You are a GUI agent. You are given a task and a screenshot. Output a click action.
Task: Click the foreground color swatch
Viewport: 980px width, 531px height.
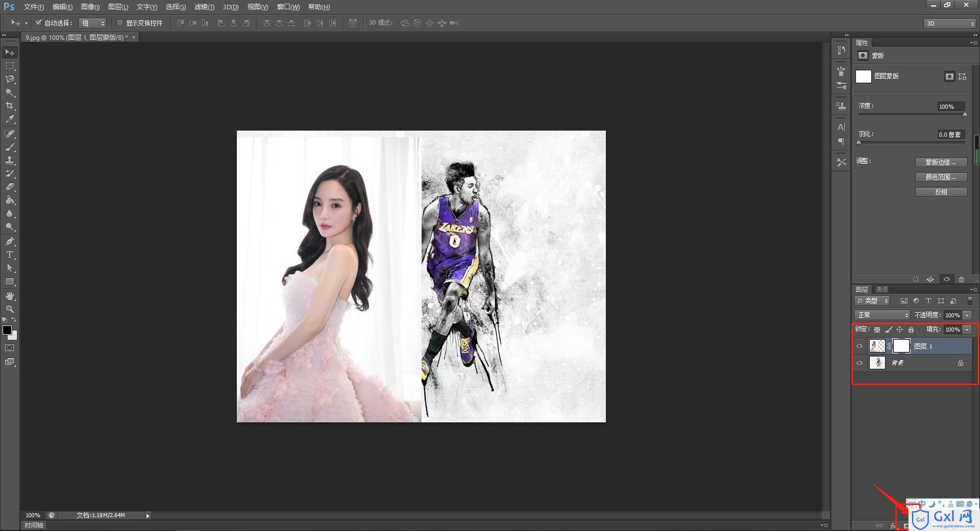[x=7, y=330]
